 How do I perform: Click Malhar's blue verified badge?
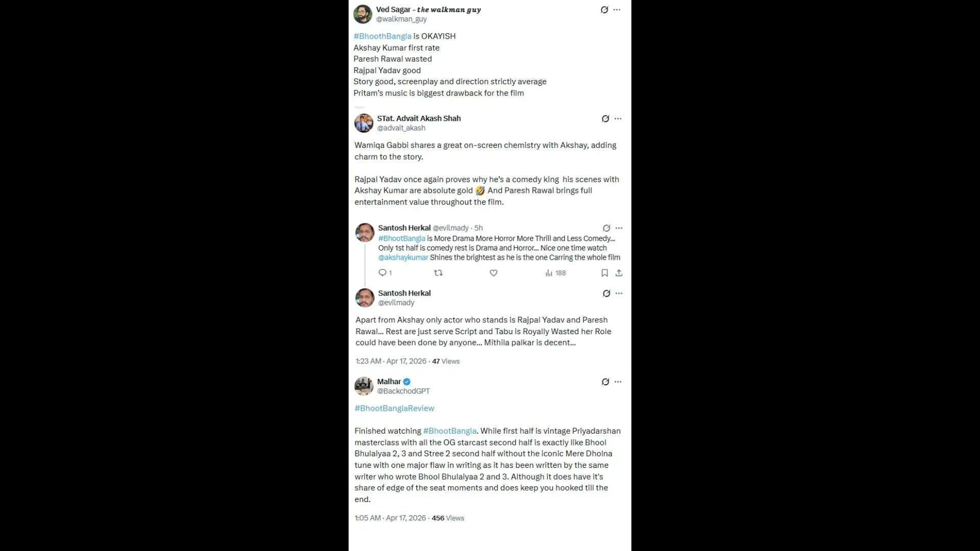[406, 381]
